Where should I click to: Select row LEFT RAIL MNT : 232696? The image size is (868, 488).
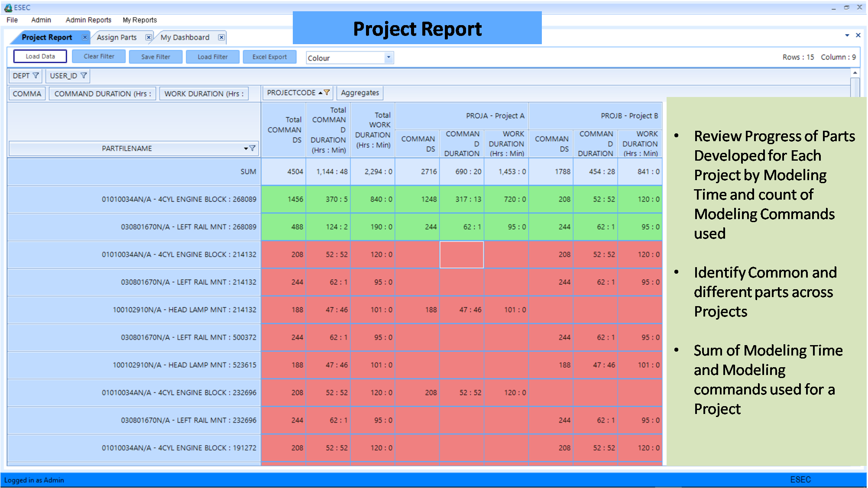tap(134, 420)
